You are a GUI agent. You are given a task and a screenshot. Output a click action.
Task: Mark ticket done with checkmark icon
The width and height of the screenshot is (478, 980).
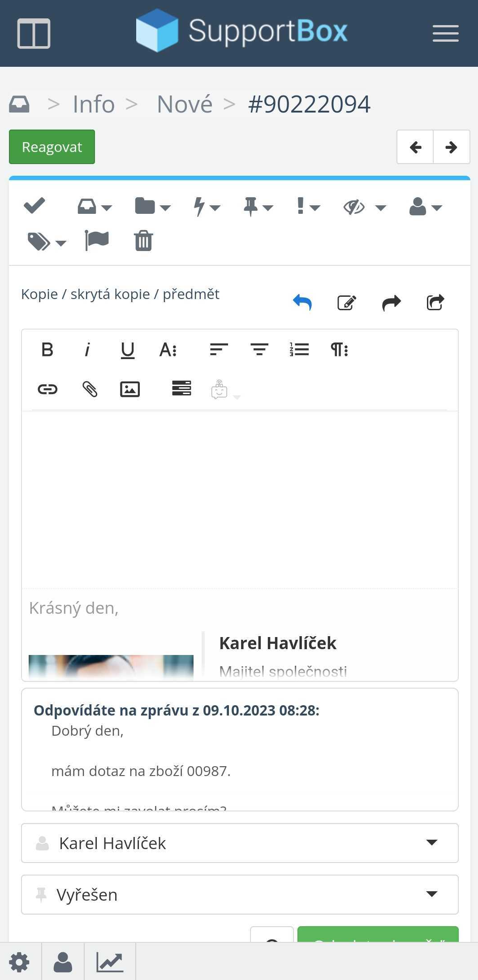[34, 206]
